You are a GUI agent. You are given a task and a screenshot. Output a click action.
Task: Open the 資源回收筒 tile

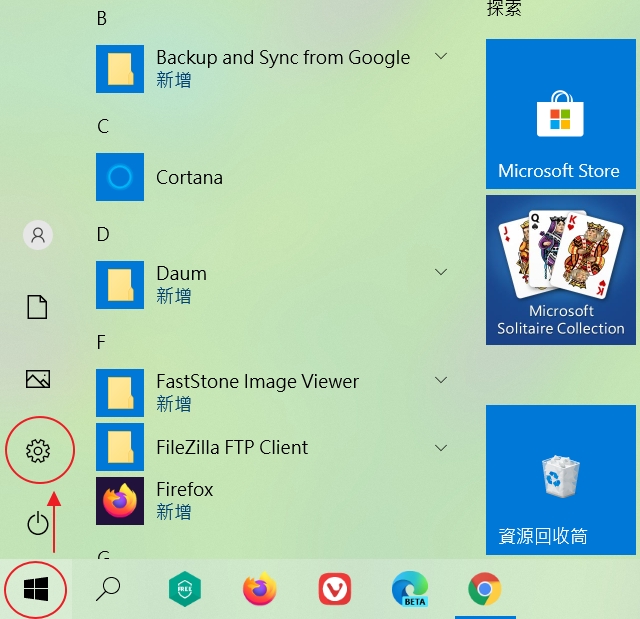[561, 480]
